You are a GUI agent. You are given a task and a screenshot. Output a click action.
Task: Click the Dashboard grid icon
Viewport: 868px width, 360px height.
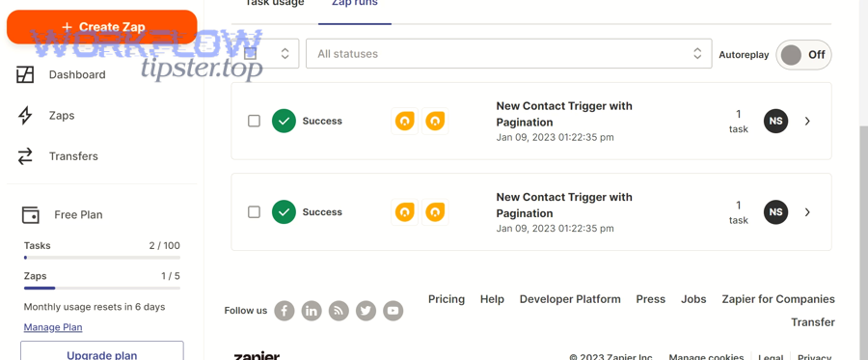pos(25,74)
